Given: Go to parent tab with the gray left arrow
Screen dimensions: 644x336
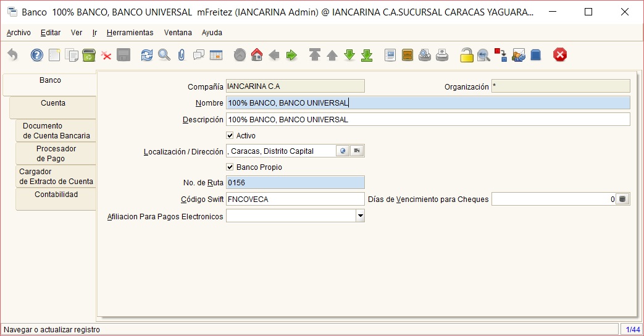Looking at the screenshot, I should point(274,54).
